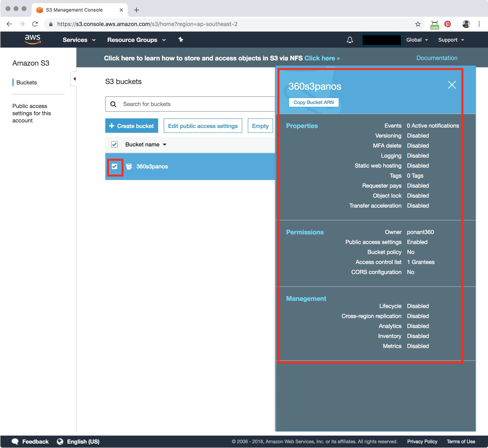
Task: Click the owner value 'ponant360'
Action: click(x=420, y=232)
